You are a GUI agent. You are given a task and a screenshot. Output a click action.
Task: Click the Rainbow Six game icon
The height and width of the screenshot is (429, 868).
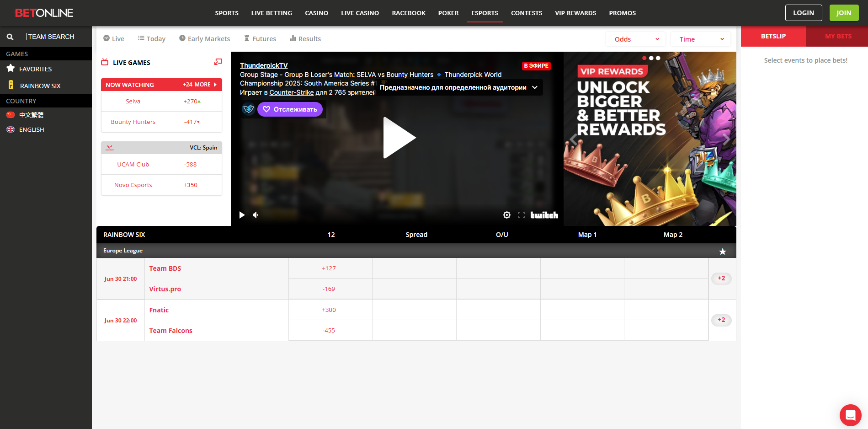click(x=11, y=85)
